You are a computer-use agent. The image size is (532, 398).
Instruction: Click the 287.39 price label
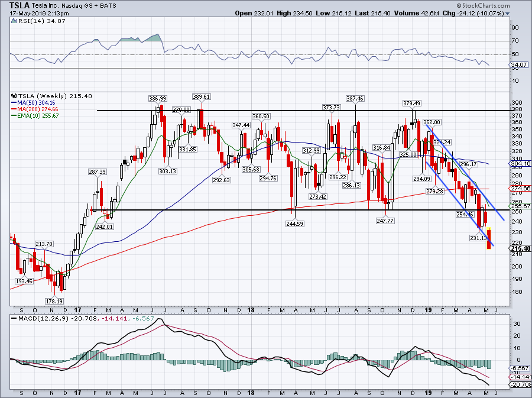98,172
